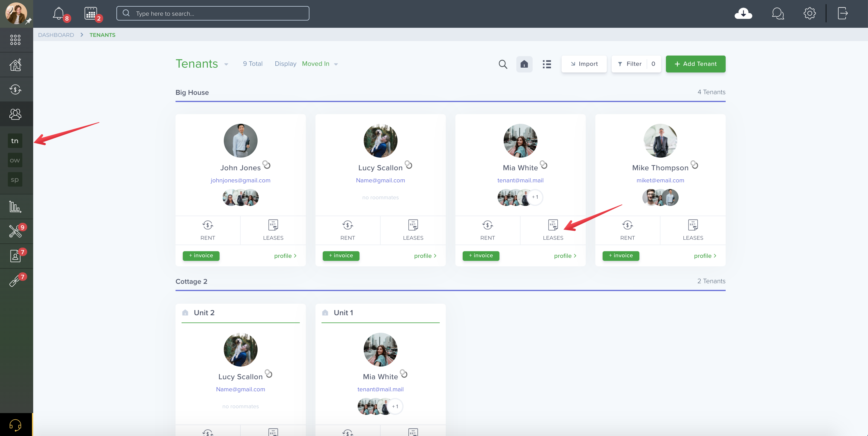Add an invoice for Lucy Scallon in Big House
The height and width of the screenshot is (436, 868).
pyautogui.click(x=341, y=256)
